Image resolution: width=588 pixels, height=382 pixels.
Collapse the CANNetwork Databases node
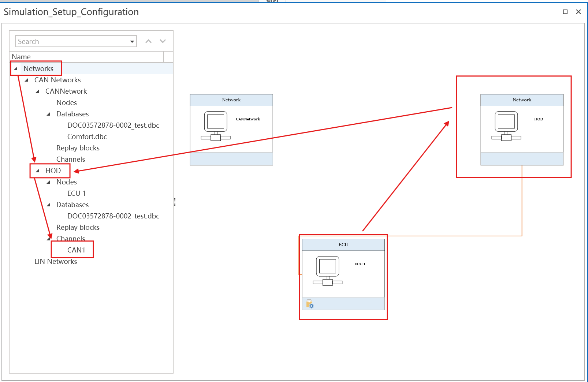pyautogui.click(x=48, y=114)
